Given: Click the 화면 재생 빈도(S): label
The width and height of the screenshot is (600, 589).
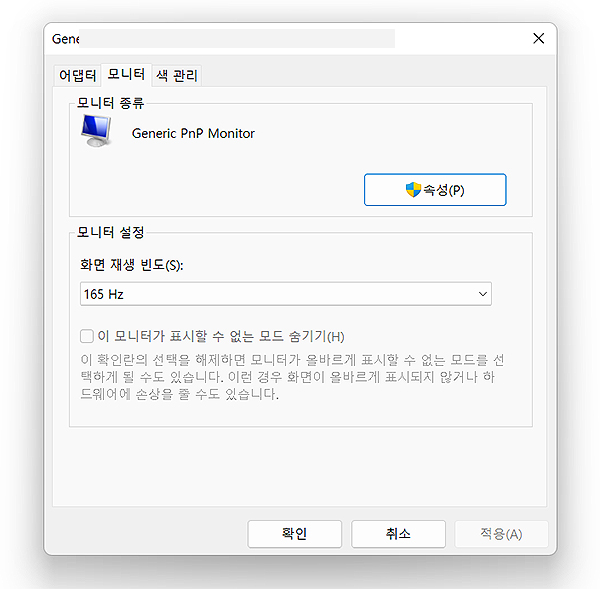Looking at the screenshot, I should click(x=132, y=265).
